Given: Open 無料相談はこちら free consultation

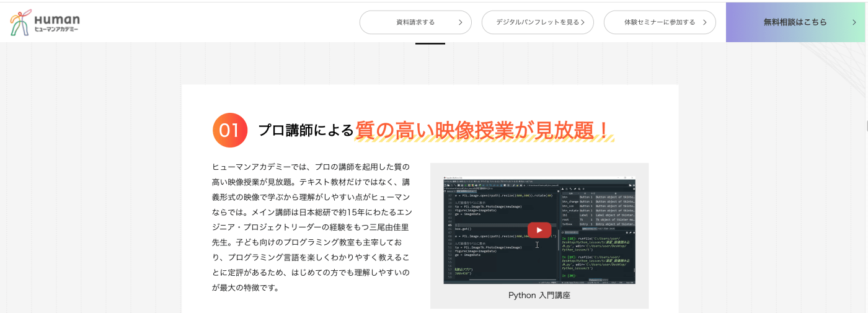Looking at the screenshot, I should tap(796, 22).
